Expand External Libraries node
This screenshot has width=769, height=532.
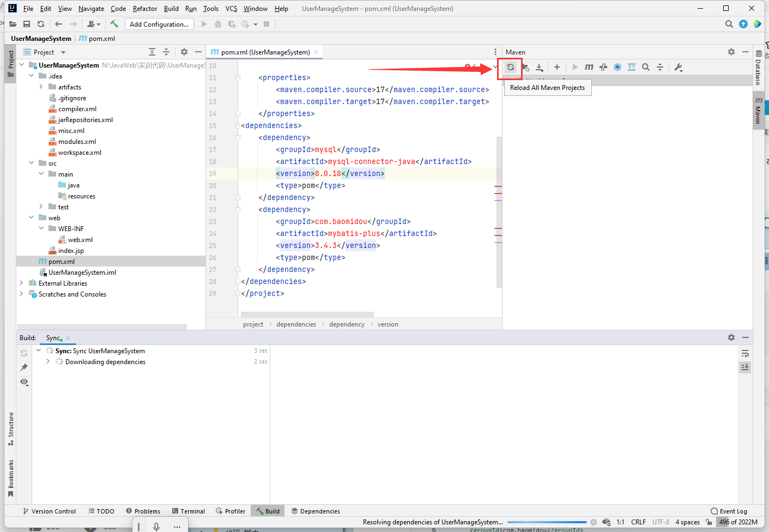point(22,283)
